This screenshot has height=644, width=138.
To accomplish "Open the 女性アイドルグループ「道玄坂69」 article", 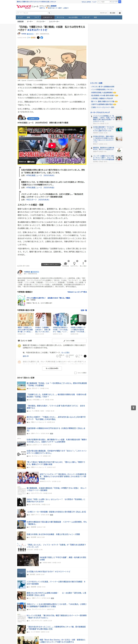I will click(63, 476).
